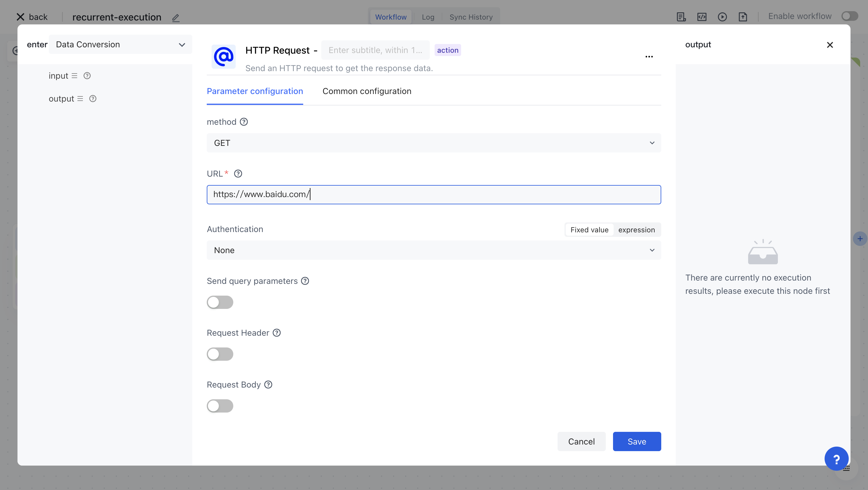
Task: Turn on the Request Header toggle
Action: 220,354
